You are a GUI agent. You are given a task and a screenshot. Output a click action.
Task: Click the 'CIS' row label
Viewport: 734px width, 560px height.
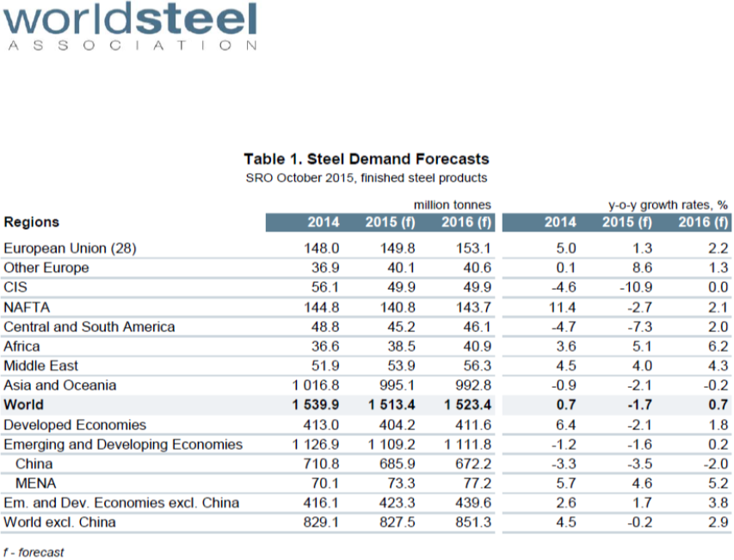pos(16,287)
